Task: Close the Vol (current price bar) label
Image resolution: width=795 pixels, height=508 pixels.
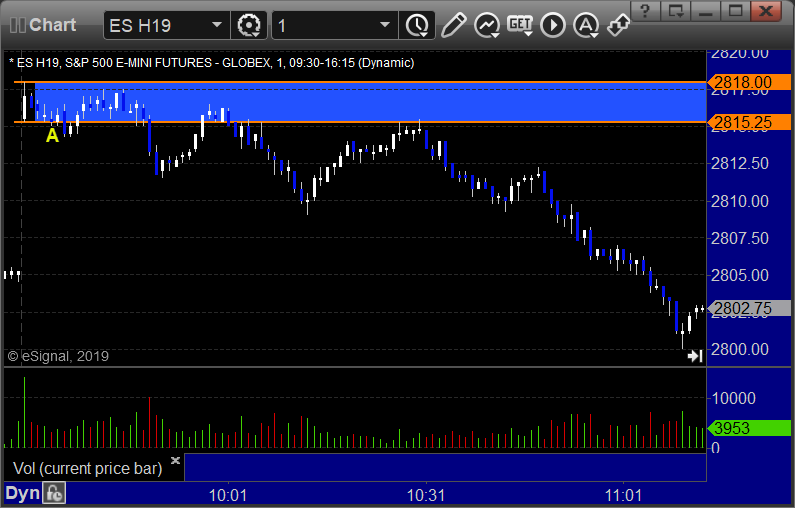Action: [x=175, y=460]
